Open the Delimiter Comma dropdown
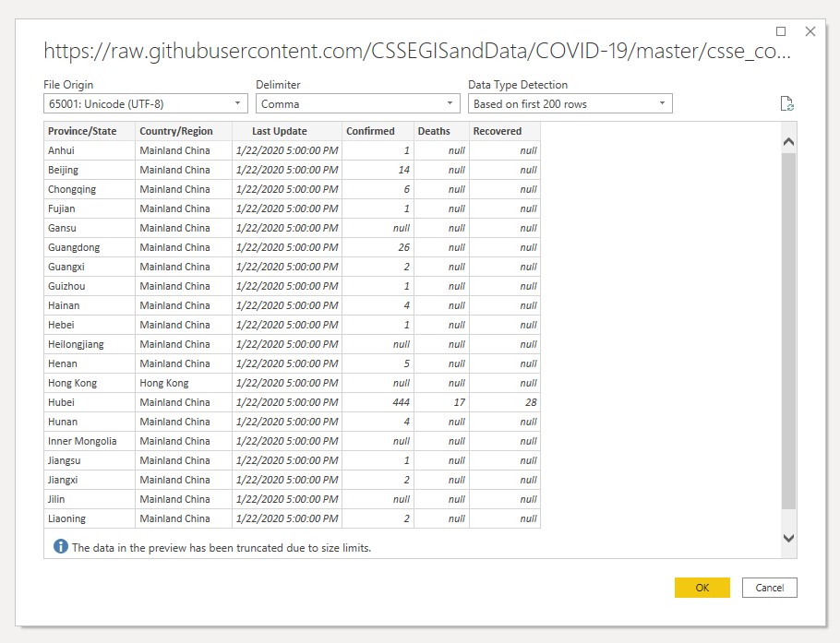The image size is (840, 643). pos(357,103)
